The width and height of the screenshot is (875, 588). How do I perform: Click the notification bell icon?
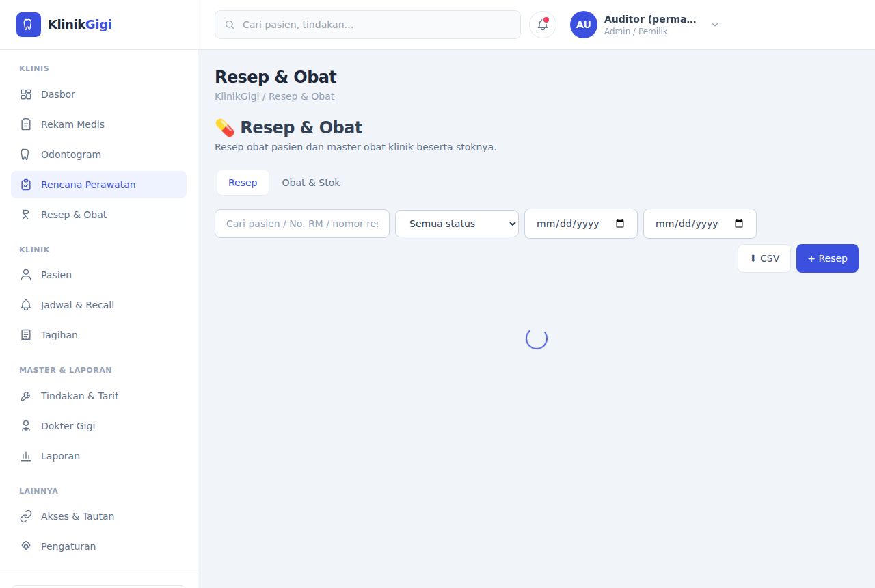[543, 25]
